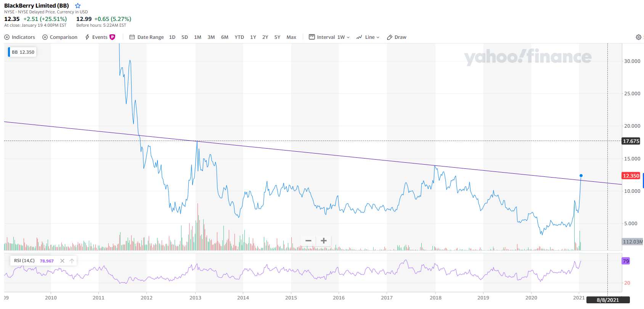The width and height of the screenshot is (644, 309).
Task: Select the 1Y time range
Action: (x=253, y=37)
